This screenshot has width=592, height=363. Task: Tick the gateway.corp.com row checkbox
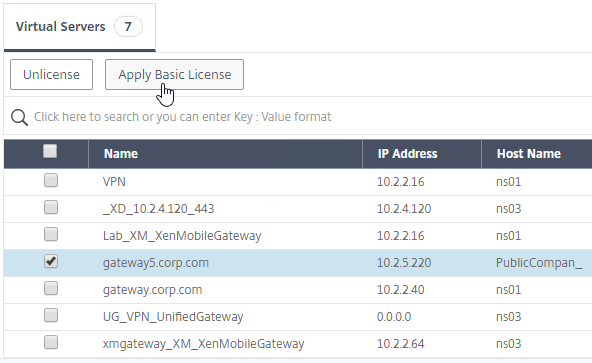tap(51, 288)
